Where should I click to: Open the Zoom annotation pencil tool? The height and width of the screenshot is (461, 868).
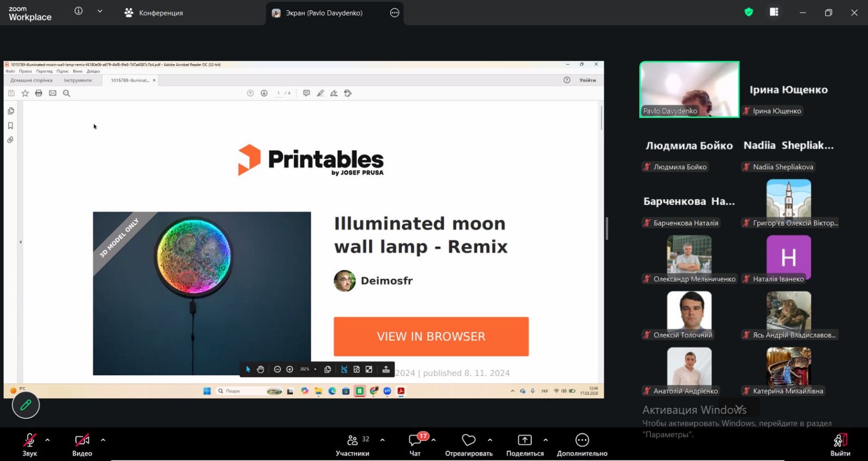[x=25, y=405]
